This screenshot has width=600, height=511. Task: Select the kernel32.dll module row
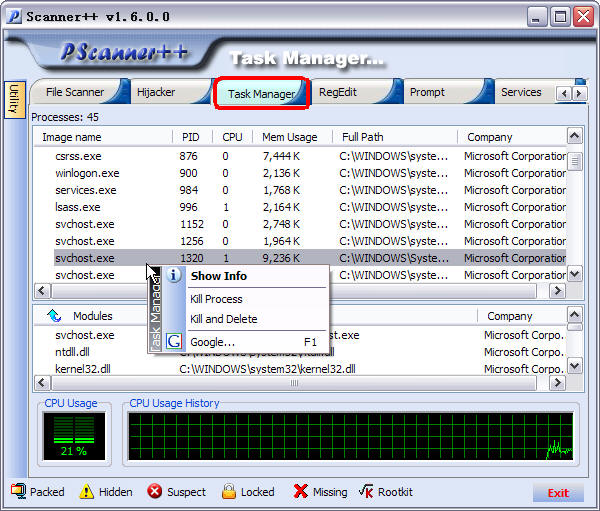click(300, 369)
